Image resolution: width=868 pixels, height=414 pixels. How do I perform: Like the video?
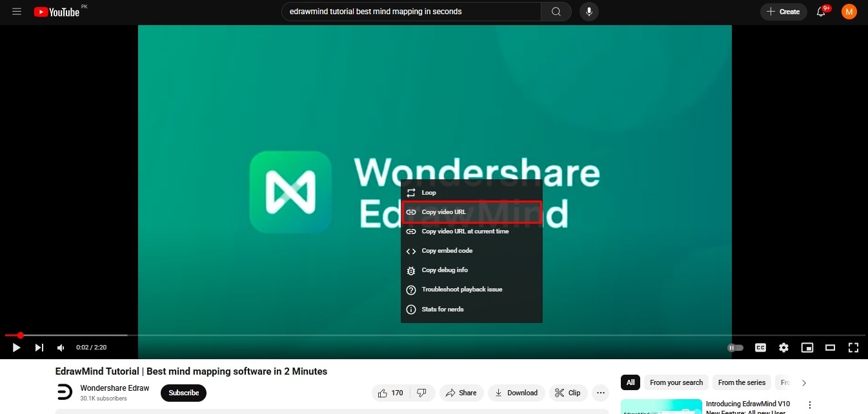coord(391,393)
